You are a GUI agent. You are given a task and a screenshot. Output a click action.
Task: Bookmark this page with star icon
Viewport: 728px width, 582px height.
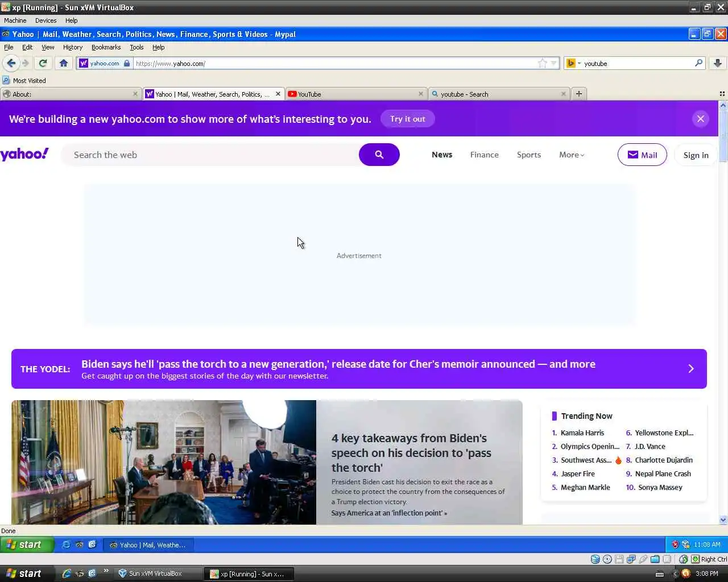click(543, 63)
